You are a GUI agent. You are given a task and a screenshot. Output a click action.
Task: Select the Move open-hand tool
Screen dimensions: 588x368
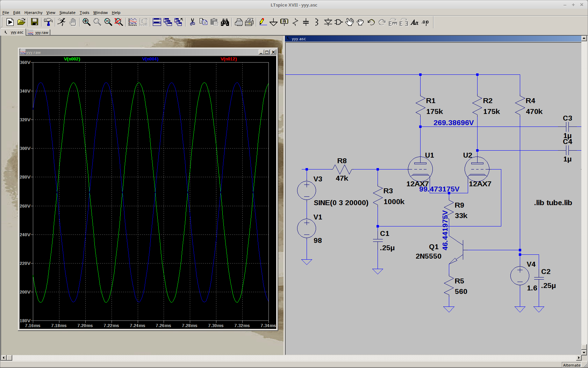pos(350,22)
